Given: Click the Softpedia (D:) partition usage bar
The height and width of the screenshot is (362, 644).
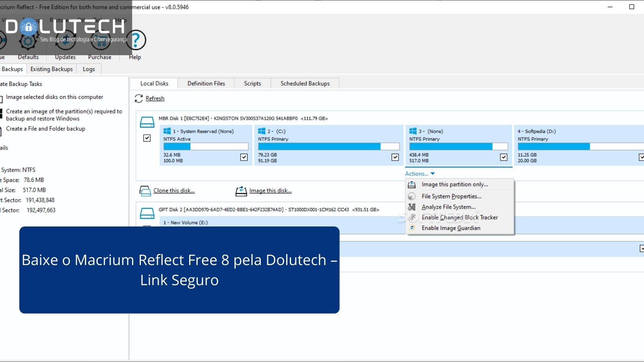Looking at the screenshot, I should click(581, 146).
